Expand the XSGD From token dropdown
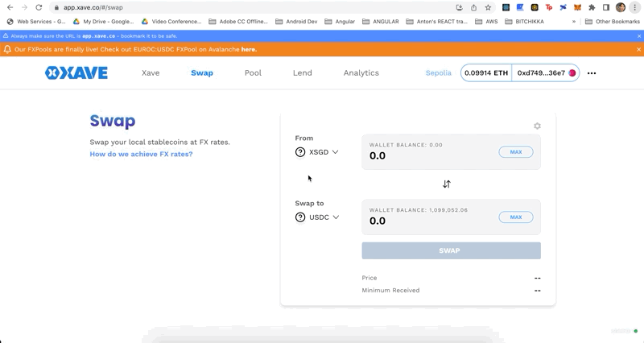 tap(317, 152)
